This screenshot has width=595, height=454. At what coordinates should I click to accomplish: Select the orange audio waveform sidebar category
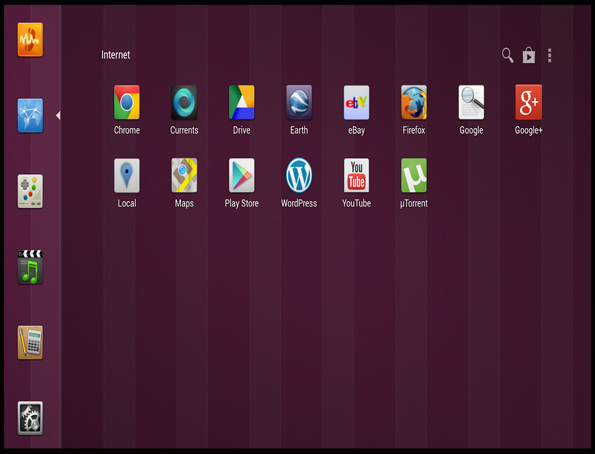pos(30,39)
